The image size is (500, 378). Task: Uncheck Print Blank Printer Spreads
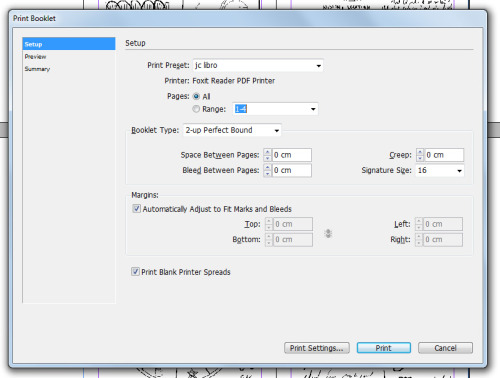pos(135,272)
